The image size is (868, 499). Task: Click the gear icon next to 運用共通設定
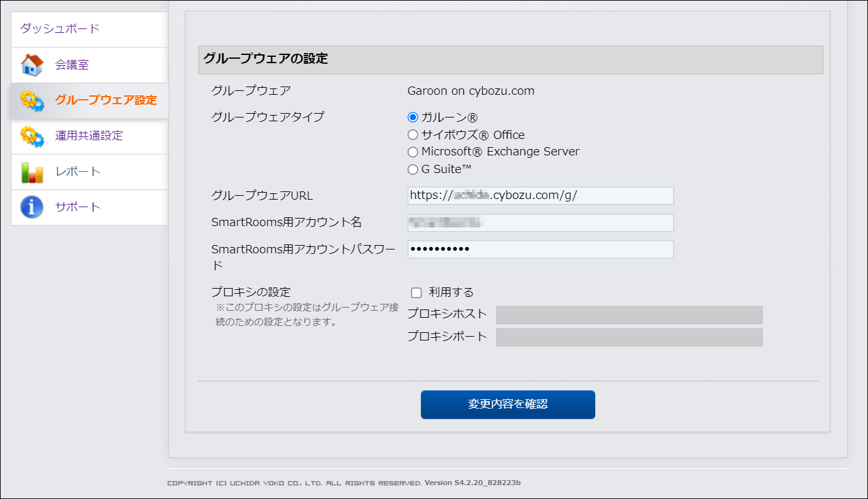click(x=30, y=136)
